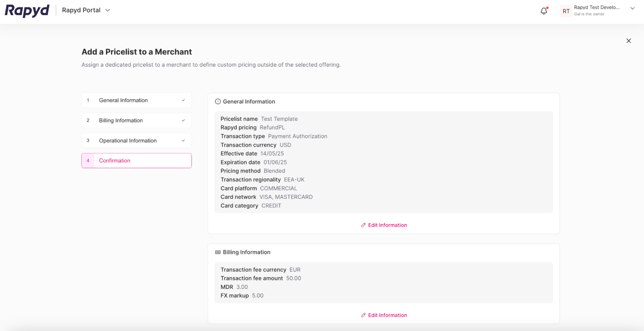Click Billing Information section heading text

pyautogui.click(x=246, y=252)
